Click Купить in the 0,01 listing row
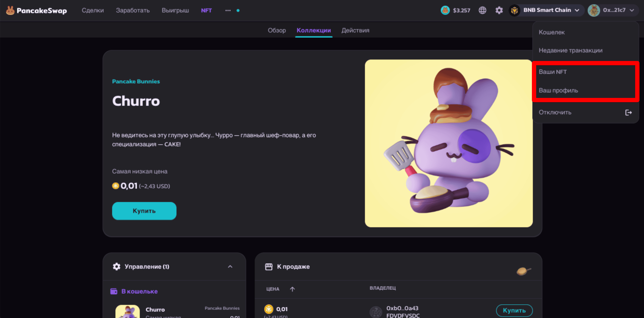Screen dimensions: 644x318 [x=514, y=311]
